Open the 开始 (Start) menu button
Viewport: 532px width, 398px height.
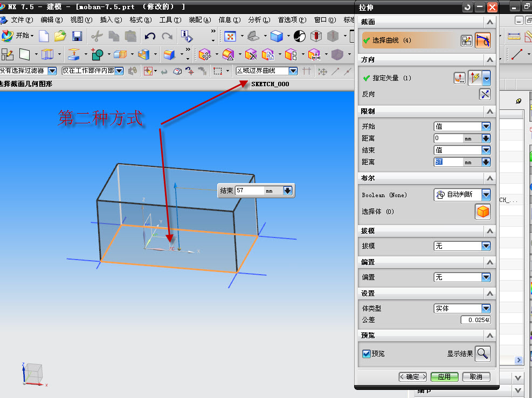pyautogui.click(x=17, y=36)
